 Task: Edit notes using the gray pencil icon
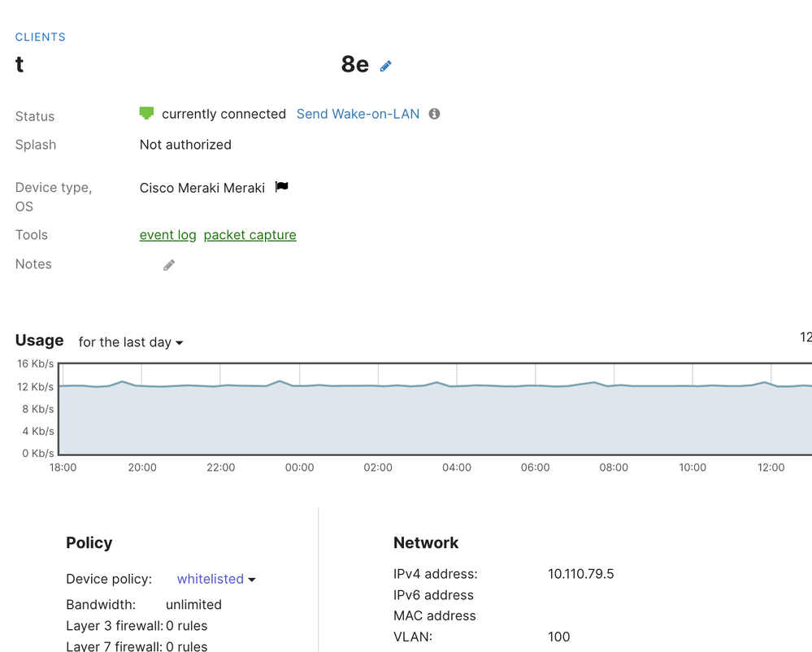(x=169, y=265)
